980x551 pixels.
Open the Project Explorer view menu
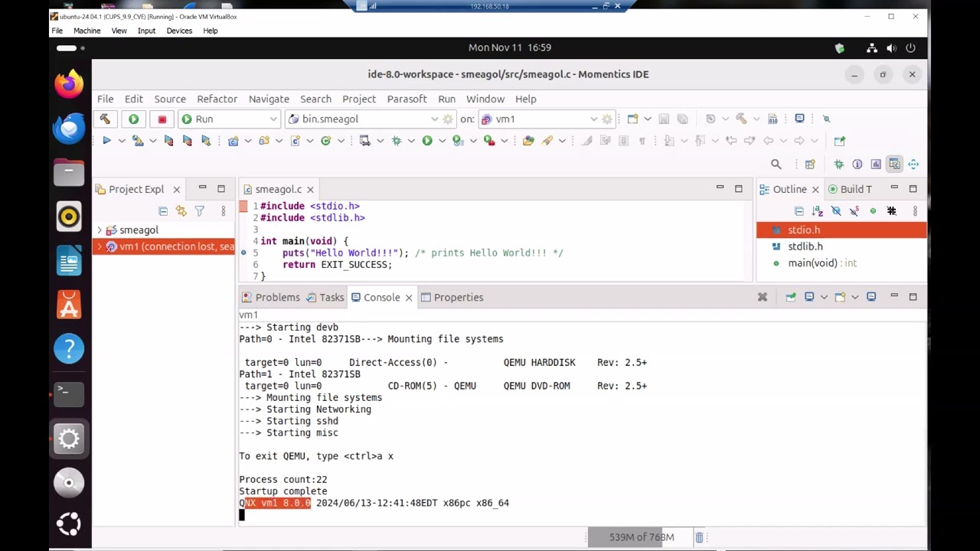[223, 210]
